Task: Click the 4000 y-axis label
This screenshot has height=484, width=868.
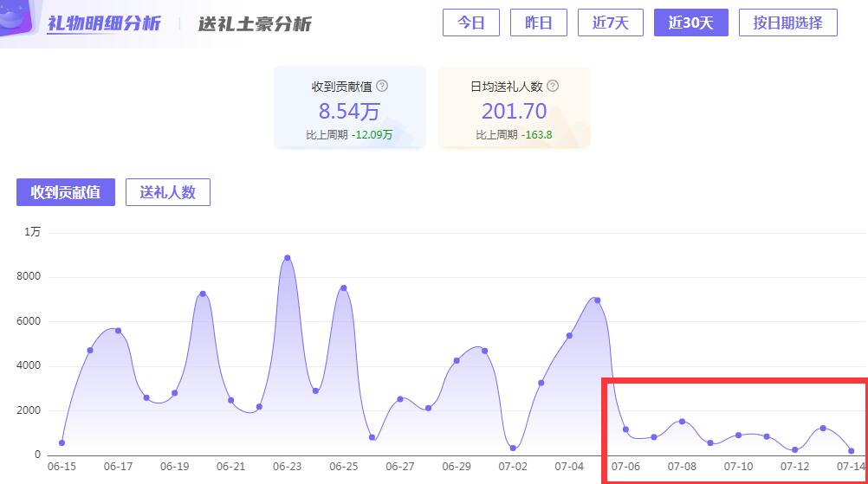Action: (x=29, y=365)
